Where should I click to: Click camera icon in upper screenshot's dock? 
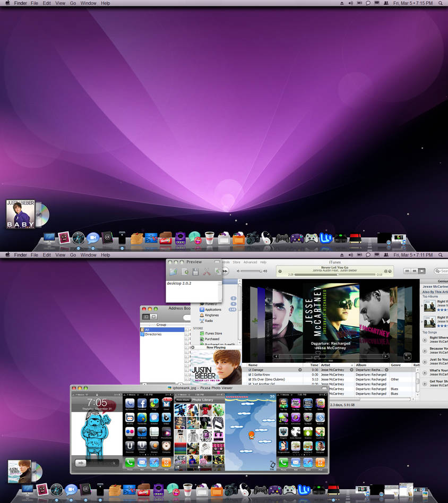coord(253,238)
